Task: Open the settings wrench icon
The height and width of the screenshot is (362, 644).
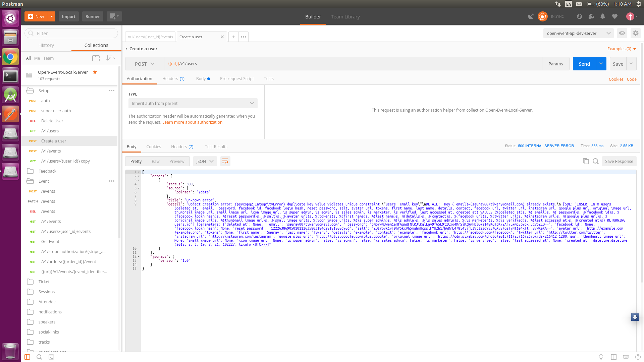Action: click(591, 16)
